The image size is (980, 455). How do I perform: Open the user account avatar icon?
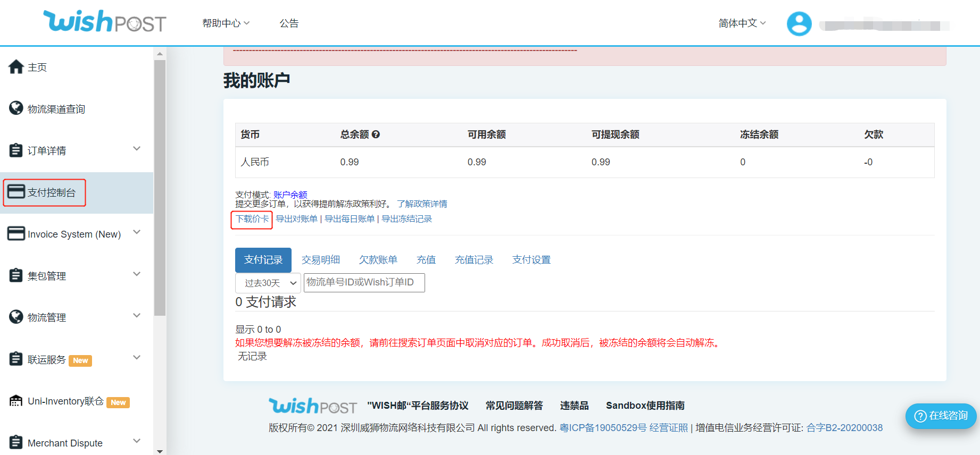click(799, 24)
